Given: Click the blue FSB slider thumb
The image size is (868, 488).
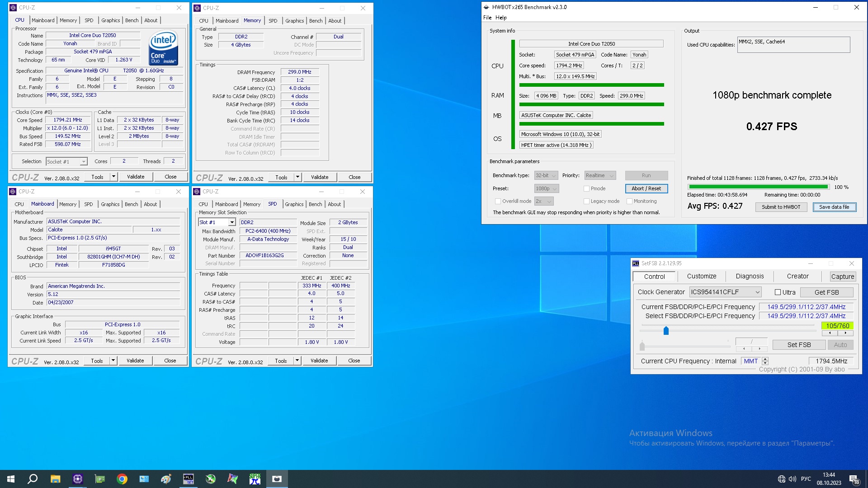Looking at the screenshot, I should [x=666, y=331].
